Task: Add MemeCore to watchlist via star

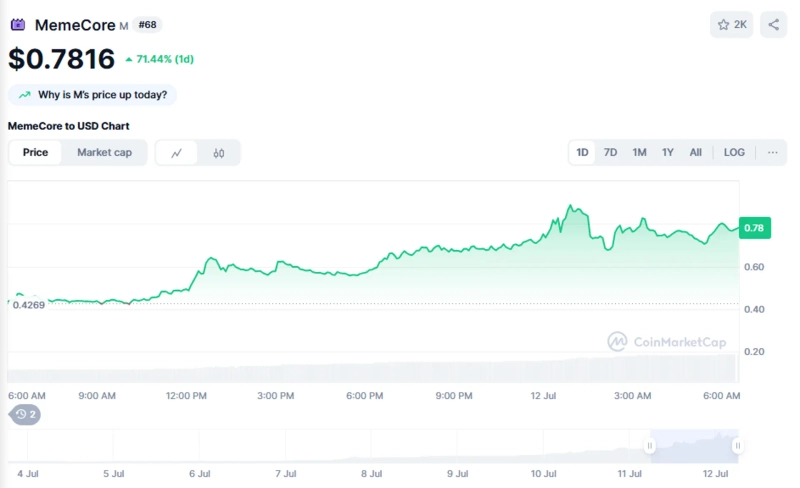Action: pos(732,25)
